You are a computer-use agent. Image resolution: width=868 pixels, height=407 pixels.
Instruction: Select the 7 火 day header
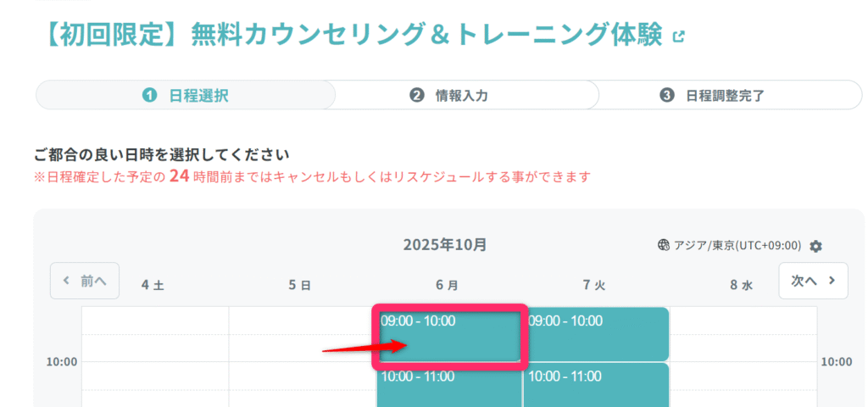pyautogui.click(x=594, y=286)
